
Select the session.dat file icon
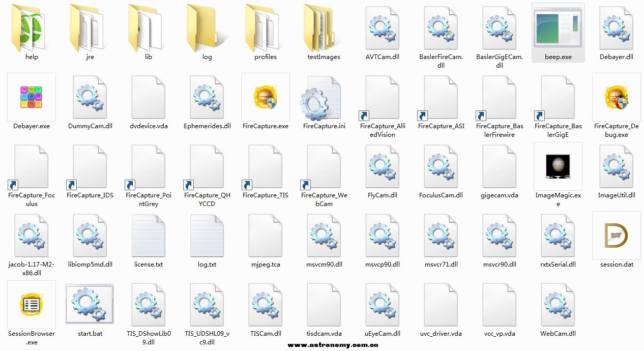[617, 236]
